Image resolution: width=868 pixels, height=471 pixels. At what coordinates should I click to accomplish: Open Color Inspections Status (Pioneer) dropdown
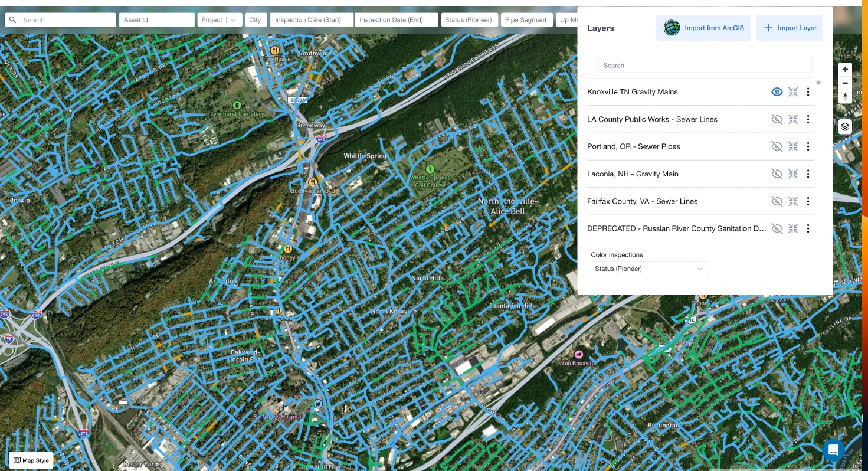(650, 269)
